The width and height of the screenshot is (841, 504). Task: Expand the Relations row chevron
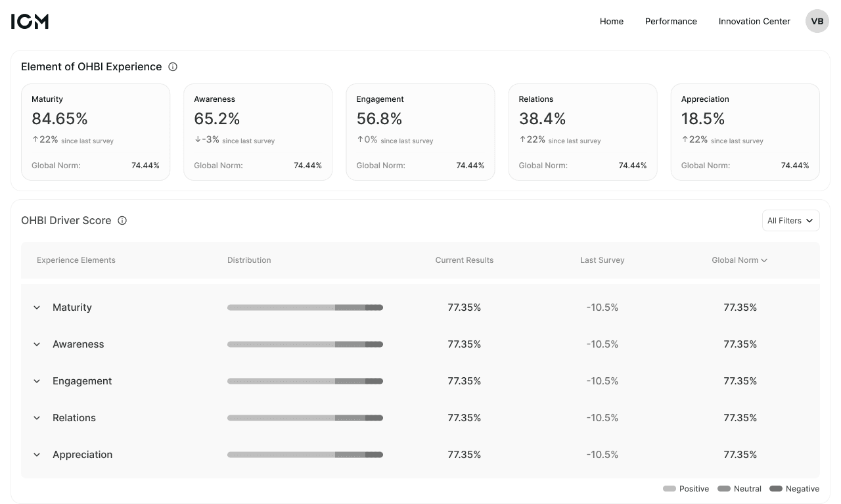(37, 418)
